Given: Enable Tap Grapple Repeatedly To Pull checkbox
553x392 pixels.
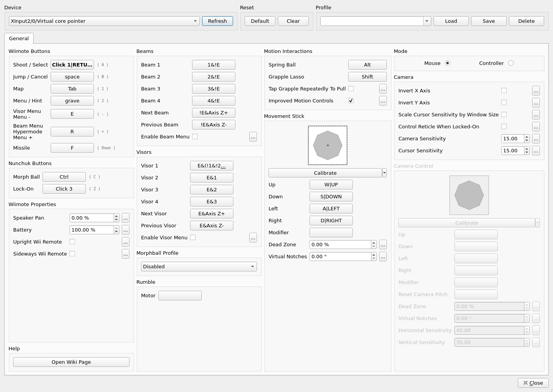Looking at the screenshot, I should point(351,89).
